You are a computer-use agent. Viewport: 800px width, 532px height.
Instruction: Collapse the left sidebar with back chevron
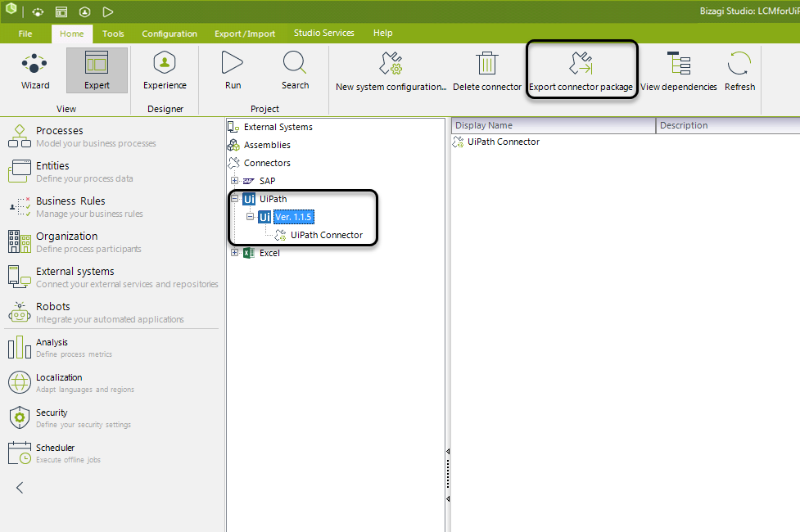(20, 488)
